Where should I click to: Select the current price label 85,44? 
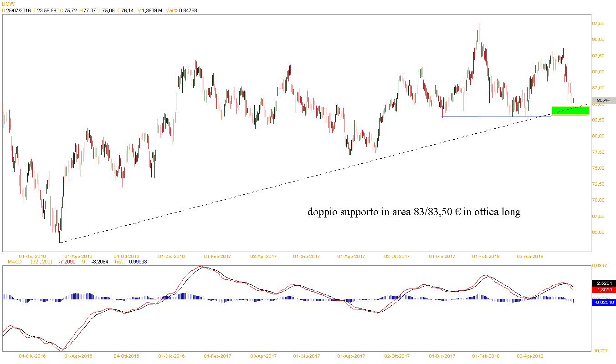pyautogui.click(x=602, y=100)
